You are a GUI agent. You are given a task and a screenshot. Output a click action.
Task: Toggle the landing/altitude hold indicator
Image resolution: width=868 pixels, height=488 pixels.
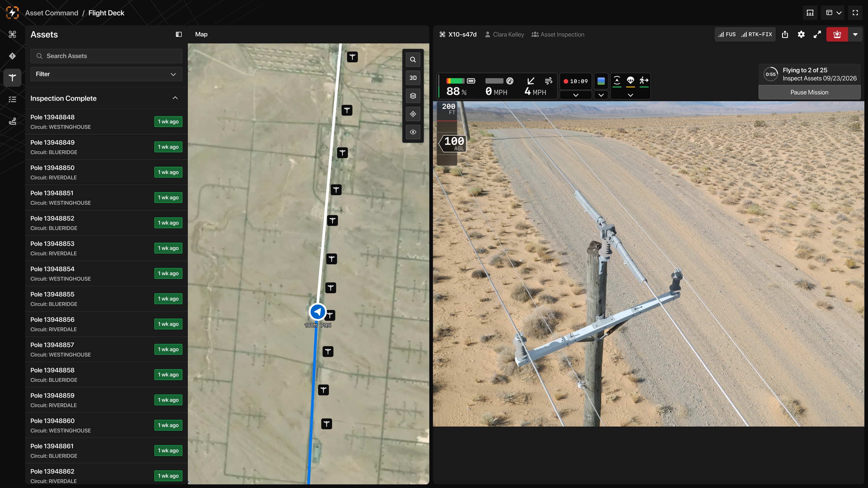coord(617,81)
